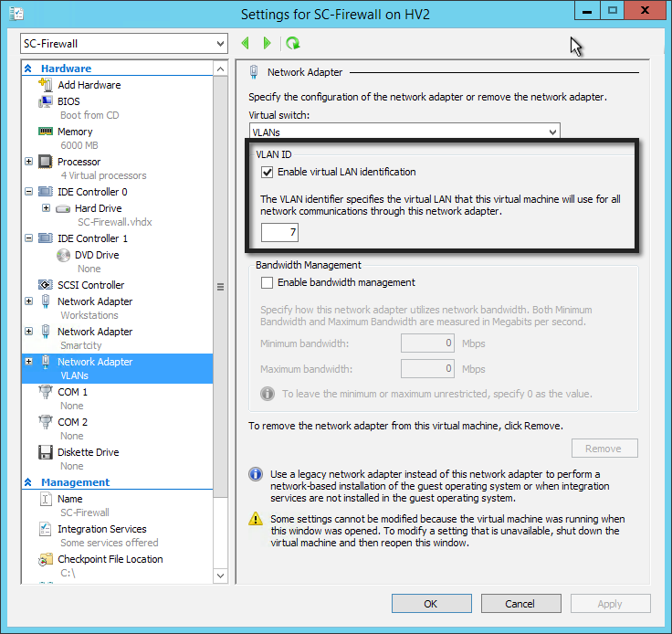Image resolution: width=672 pixels, height=634 pixels.
Task: Click the VLAN identifier field showing 7
Action: tap(279, 232)
